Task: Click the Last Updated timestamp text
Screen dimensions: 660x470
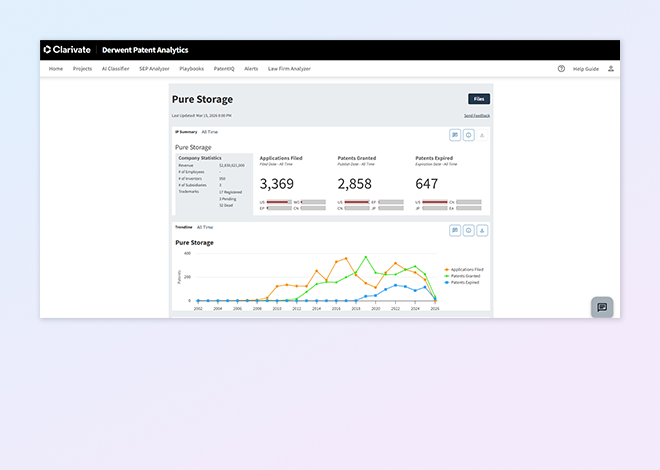Action: pos(201,115)
